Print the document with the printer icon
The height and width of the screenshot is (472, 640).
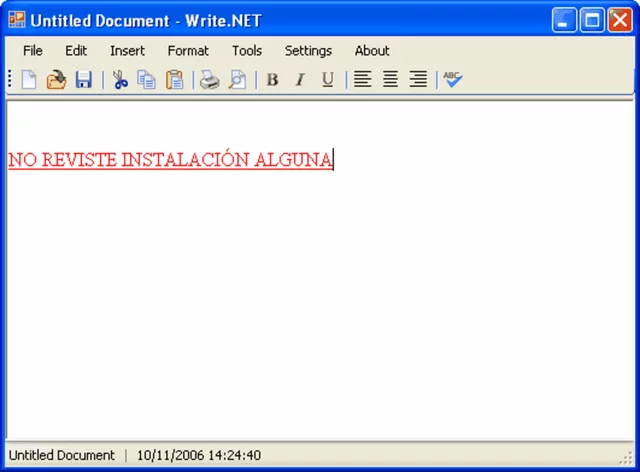tap(210, 79)
